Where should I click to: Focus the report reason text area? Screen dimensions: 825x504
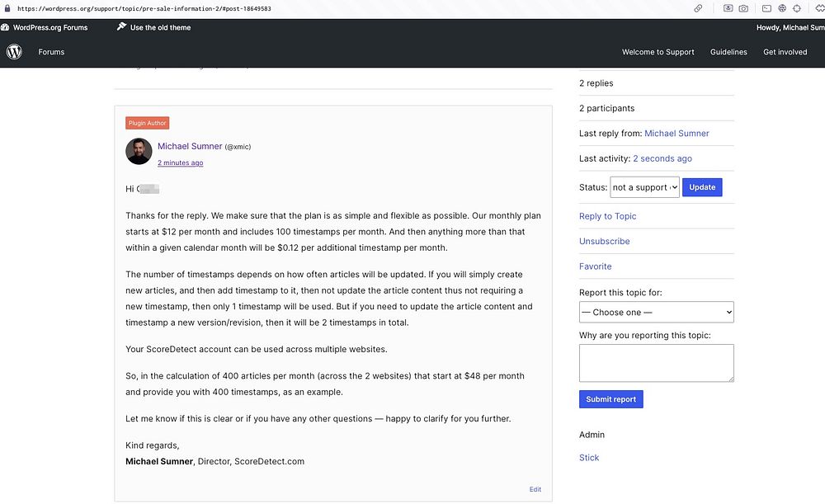click(x=656, y=363)
